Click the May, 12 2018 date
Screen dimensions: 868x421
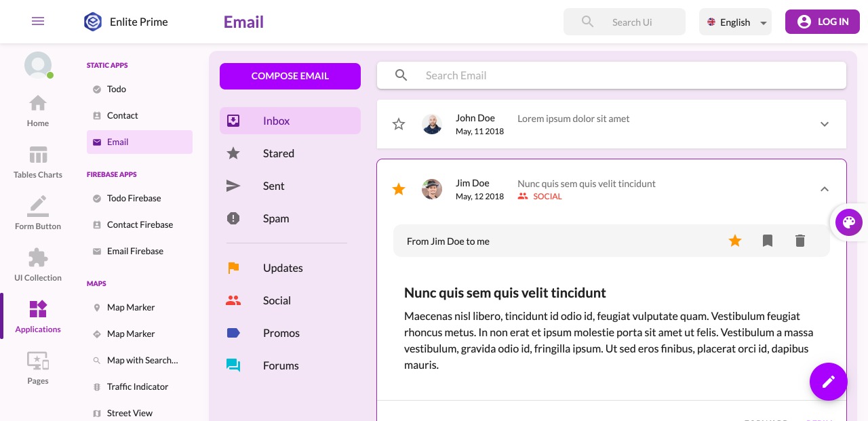click(x=479, y=197)
